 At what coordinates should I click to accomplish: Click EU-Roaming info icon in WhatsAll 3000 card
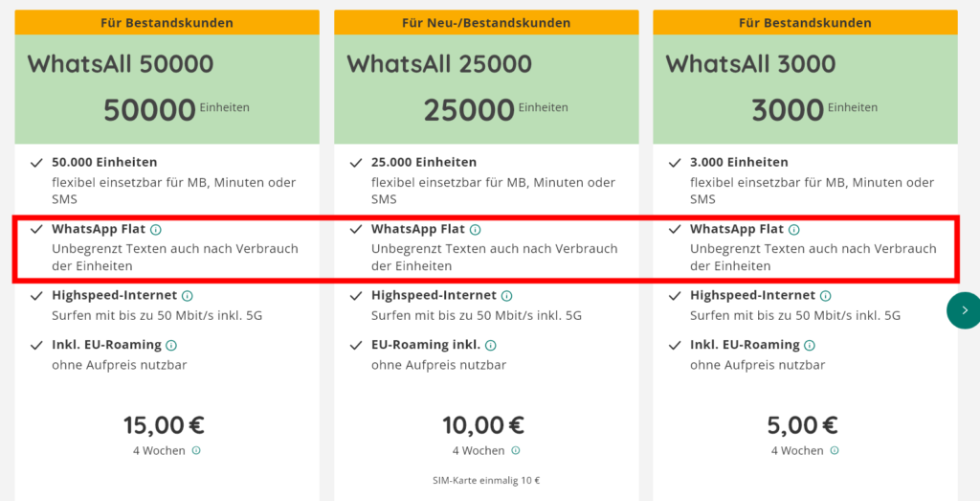coord(810,345)
